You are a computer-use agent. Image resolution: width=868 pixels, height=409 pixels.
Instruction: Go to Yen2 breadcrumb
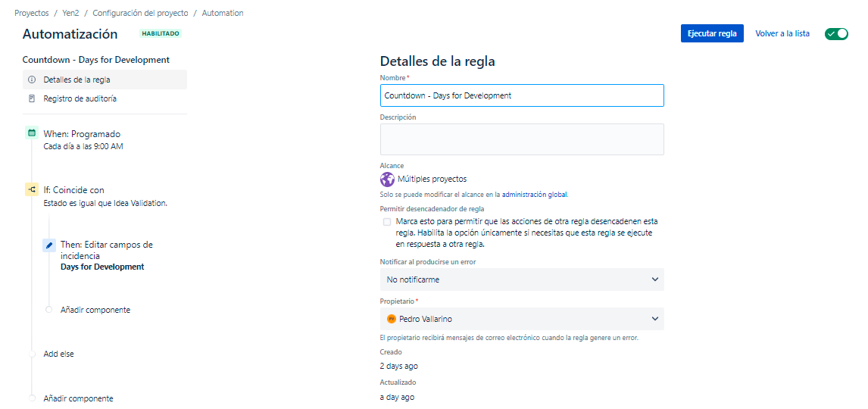click(x=70, y=13)
